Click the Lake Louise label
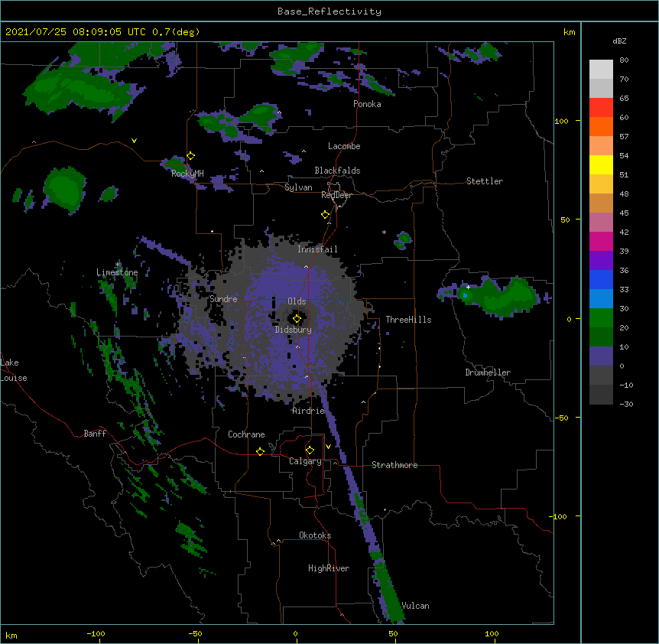 pyautogui.click(x=14, y=370)
